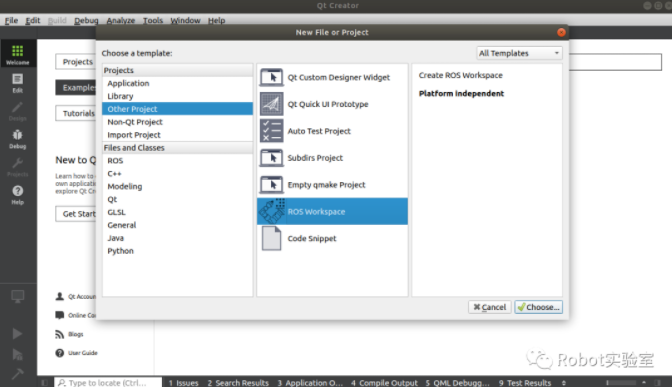
Task: Select Application under Projects
Action: click(x=177, y=83)
